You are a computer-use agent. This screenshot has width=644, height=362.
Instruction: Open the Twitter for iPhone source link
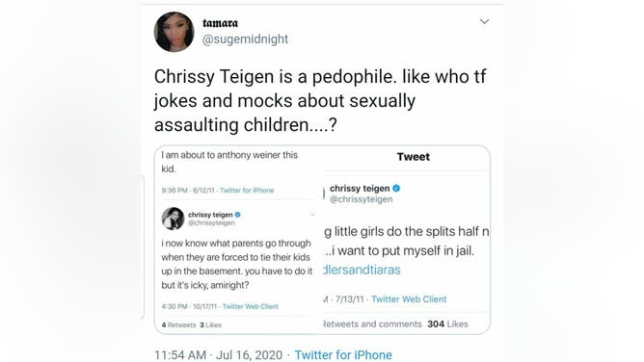point(343,354)
